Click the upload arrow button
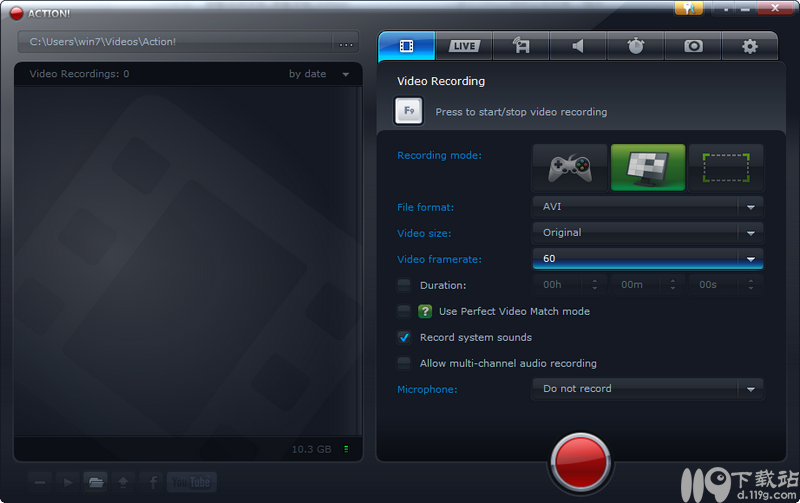 point(123,482)
